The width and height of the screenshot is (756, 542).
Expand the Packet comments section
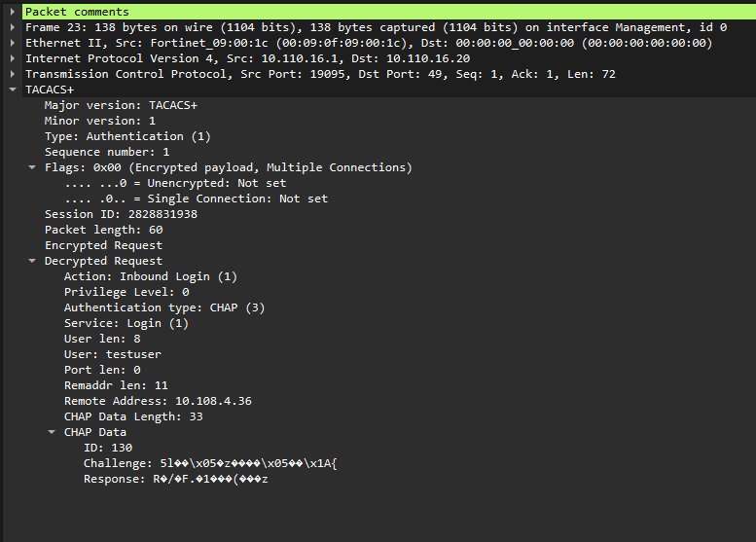point(13,12)
